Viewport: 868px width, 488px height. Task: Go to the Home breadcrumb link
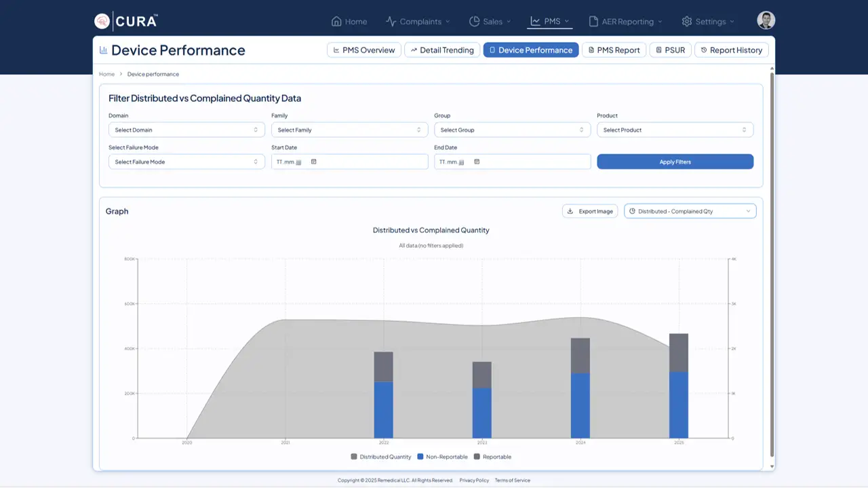(106, 74)
